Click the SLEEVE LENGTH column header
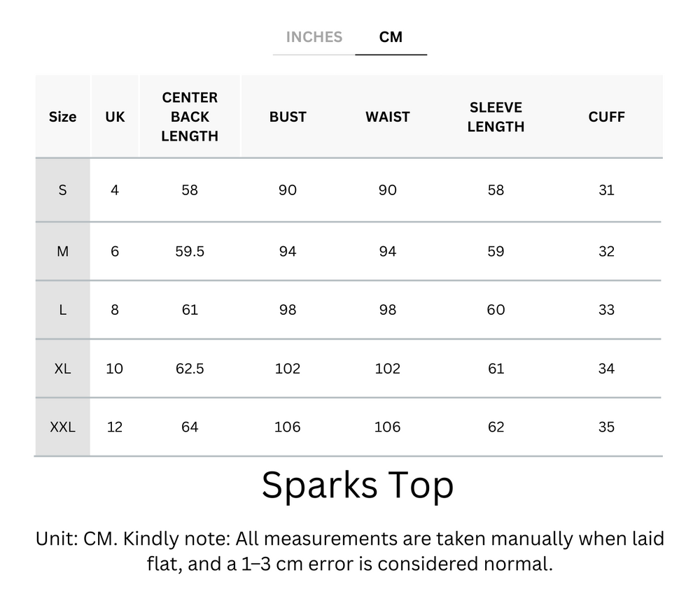 (496, 117)
